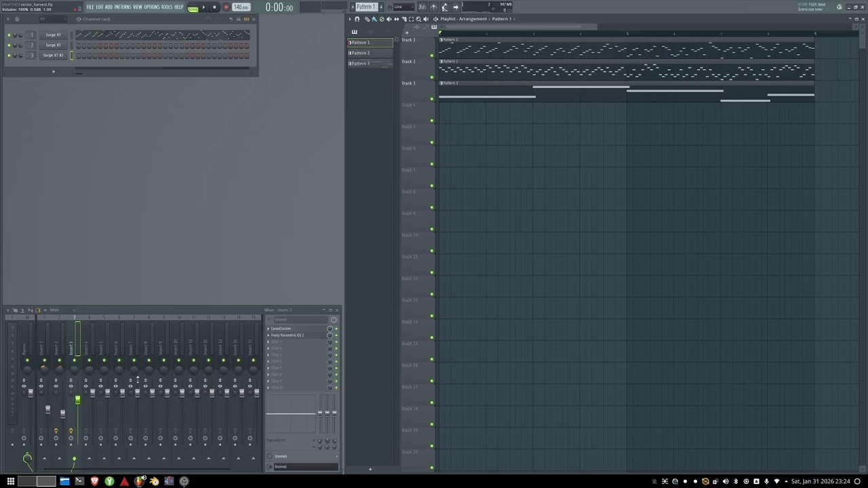868x488 pixels.
Task: Mute channel 3 green LED
Action: point(9,55)
